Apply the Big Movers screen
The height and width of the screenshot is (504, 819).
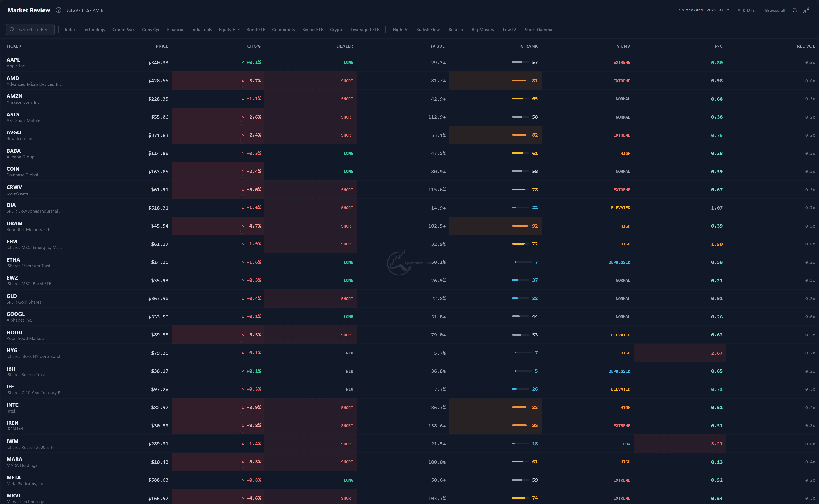483,29
